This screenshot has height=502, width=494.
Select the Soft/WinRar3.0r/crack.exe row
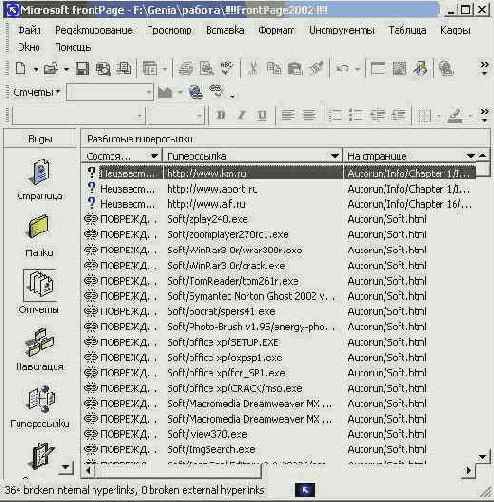pos(279,266)
